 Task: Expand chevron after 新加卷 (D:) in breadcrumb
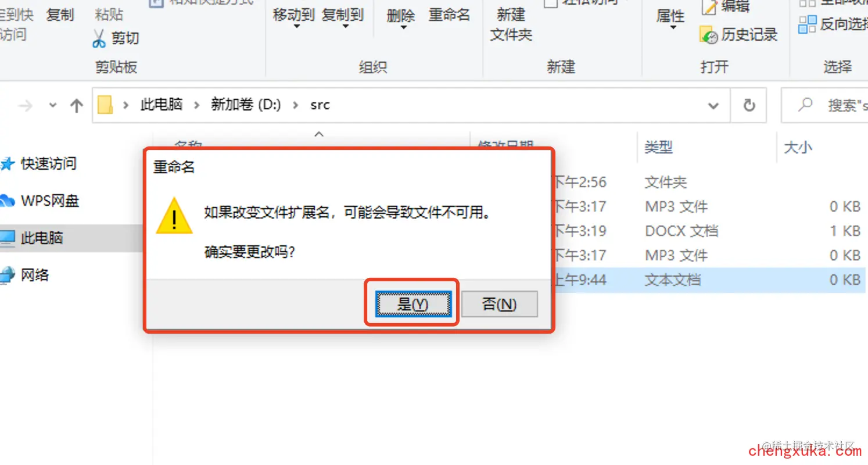[x=296, y=105]
